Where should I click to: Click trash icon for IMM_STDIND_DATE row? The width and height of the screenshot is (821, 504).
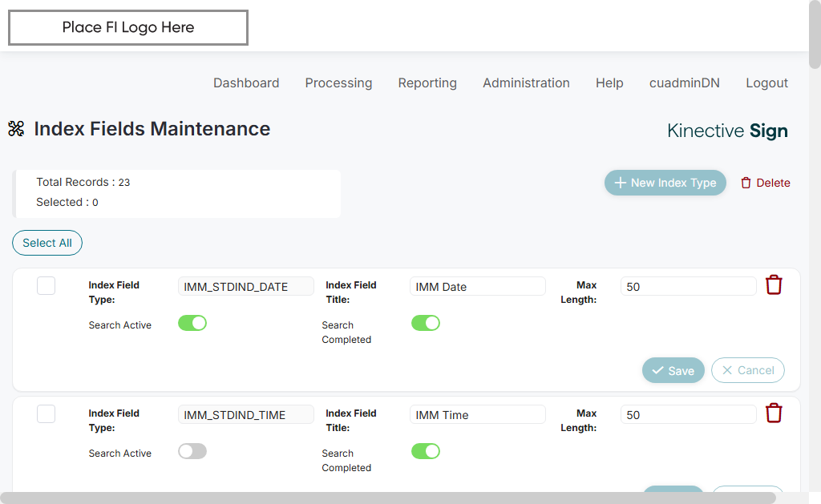pyautogui.click(x=774, y=285)
